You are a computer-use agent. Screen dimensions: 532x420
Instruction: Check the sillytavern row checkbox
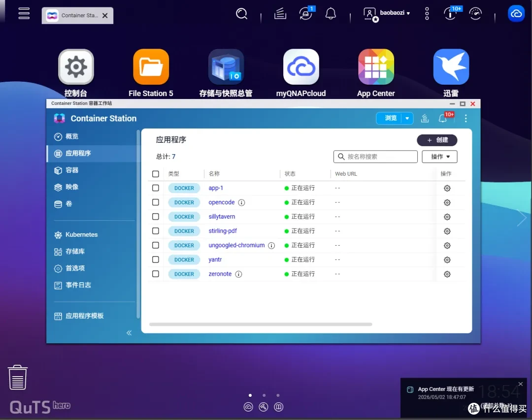[x=155, y=217]
